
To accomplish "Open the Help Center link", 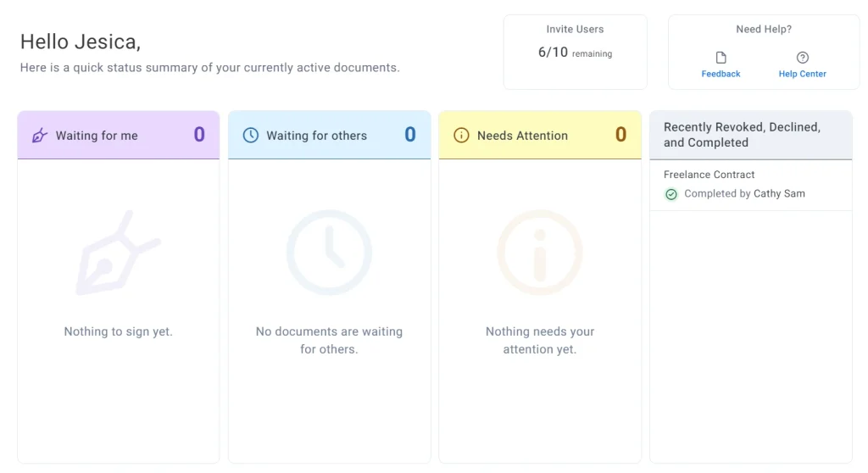I will (x=802, y=74).
